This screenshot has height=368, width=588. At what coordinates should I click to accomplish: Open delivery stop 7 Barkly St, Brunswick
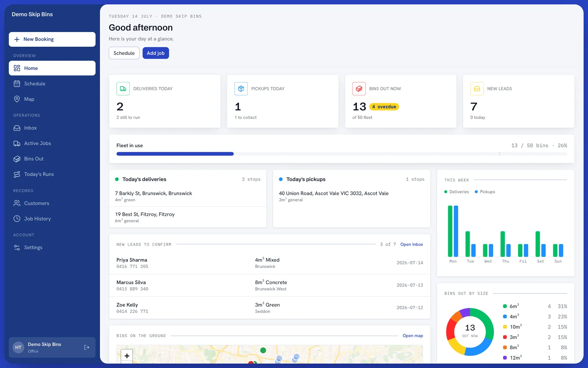pyautogui.click(x=188, y=196)
